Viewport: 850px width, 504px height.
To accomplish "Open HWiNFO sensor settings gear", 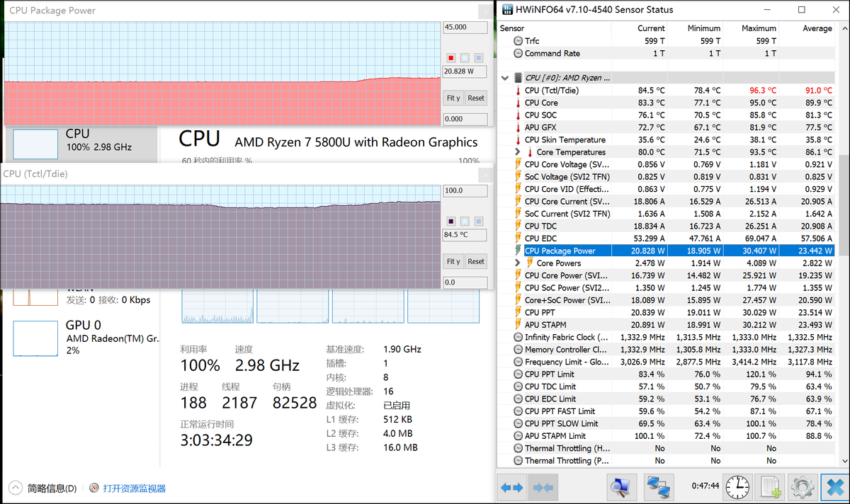I will [803, 487].
